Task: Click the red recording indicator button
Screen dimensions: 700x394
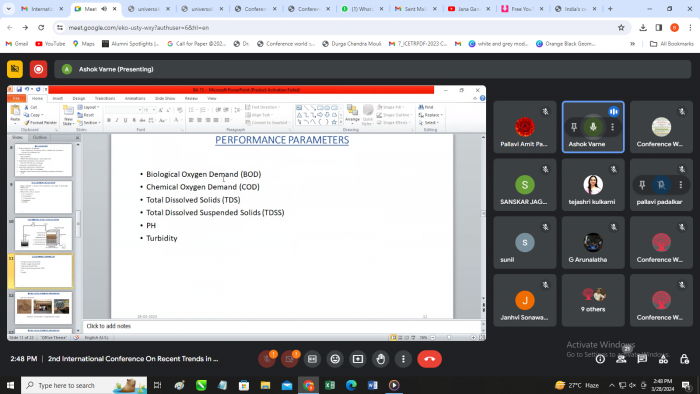Action: [x=38, y=69]
